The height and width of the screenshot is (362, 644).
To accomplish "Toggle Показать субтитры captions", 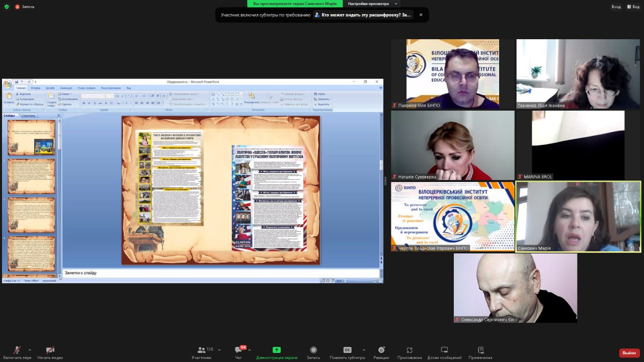I will point(347,352).
